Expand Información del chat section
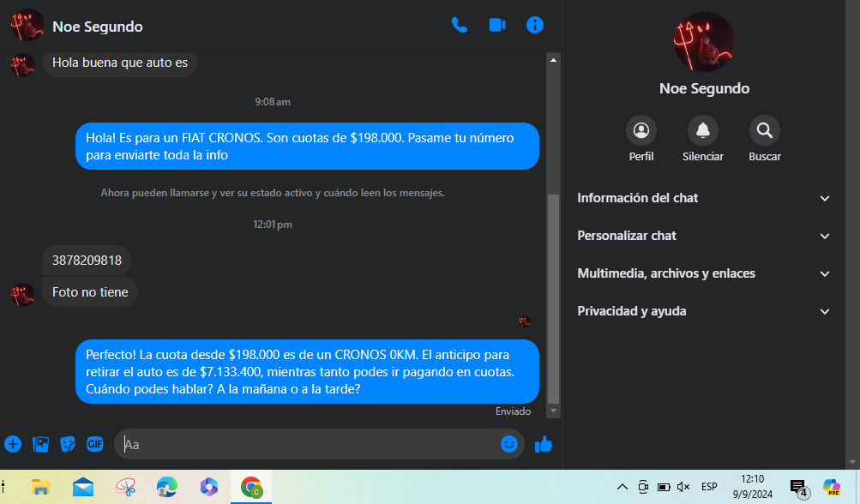This screenshot has width=860, height=504. 704,198
